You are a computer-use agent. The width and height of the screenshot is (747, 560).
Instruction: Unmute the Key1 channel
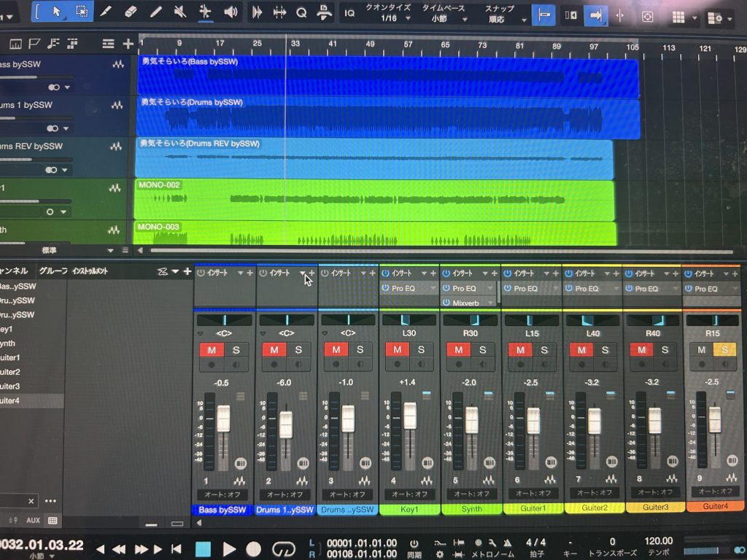click(x=397, y=350)
